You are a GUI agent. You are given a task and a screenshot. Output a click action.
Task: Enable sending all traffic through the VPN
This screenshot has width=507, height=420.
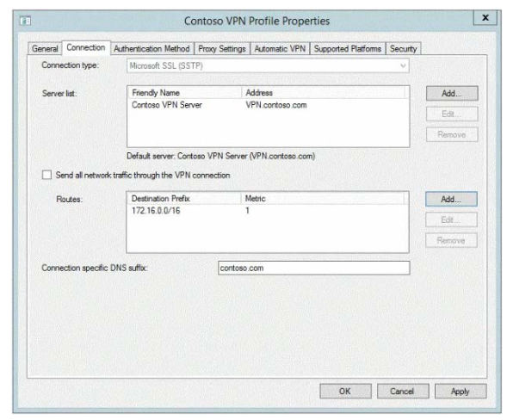coord(46,176)
